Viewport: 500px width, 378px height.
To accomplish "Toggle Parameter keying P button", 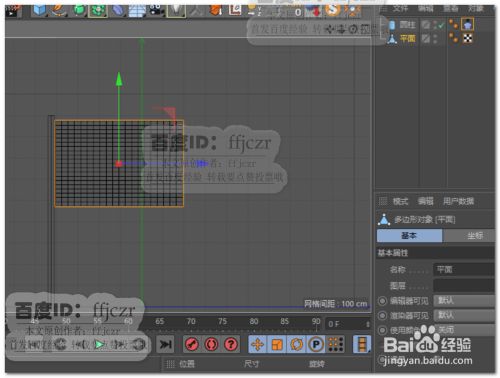I will 316,344.
